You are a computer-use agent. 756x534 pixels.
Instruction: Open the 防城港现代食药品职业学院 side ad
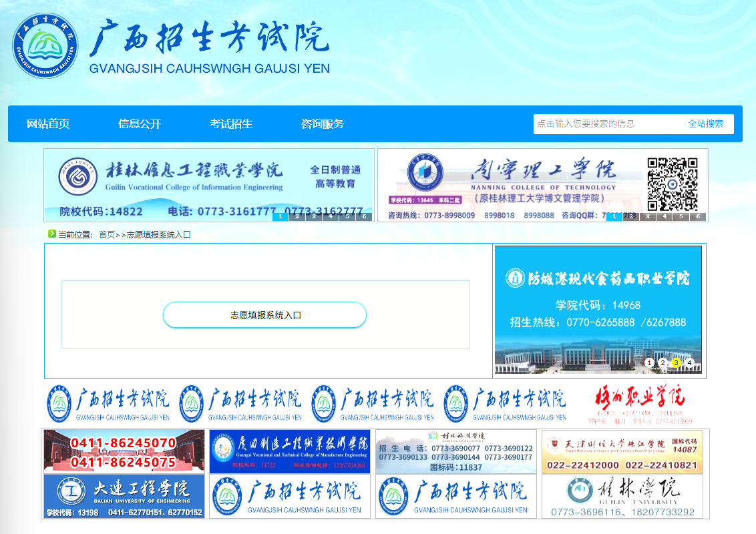point(598,310)
